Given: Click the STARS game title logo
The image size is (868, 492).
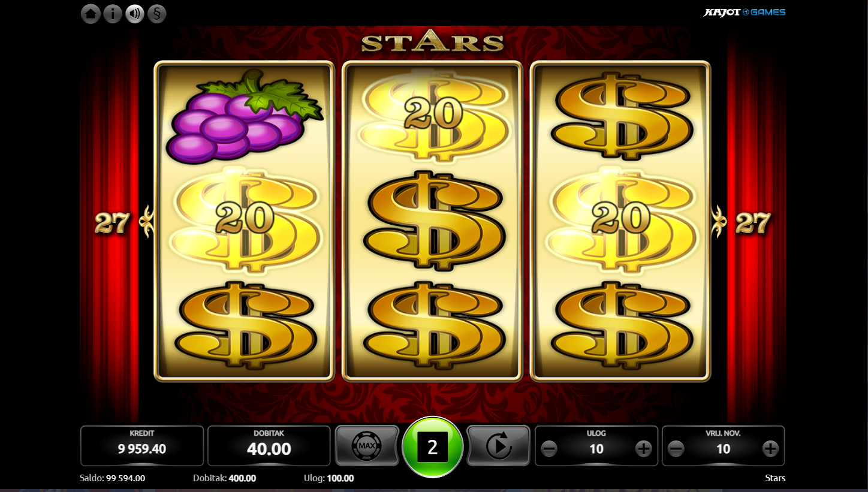Looking at the screenshot, I should 432,42.
